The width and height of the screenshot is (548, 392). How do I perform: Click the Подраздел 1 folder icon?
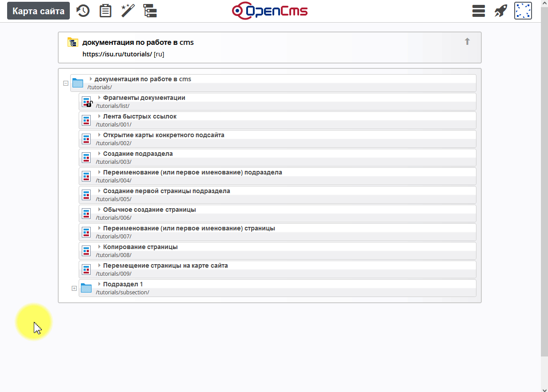pyautogui.click(x=86, y=288)
